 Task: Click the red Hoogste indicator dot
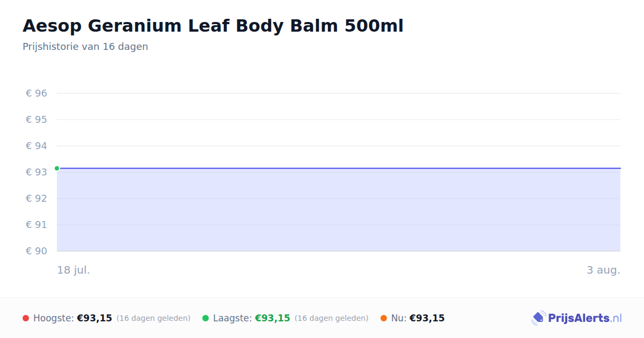[26, 318]
